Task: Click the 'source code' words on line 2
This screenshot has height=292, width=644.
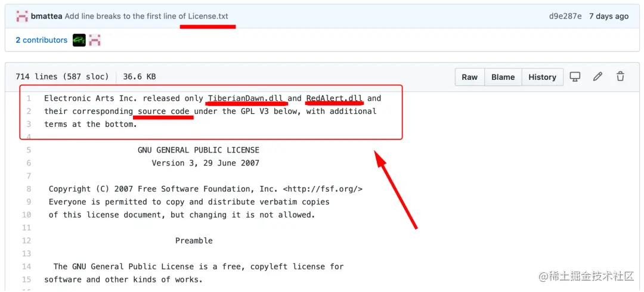Action: pyautogui.click(x=163, y=111)
